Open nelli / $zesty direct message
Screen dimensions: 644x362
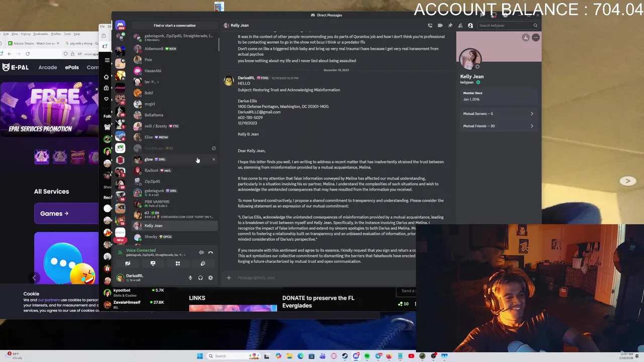point(175,126)
